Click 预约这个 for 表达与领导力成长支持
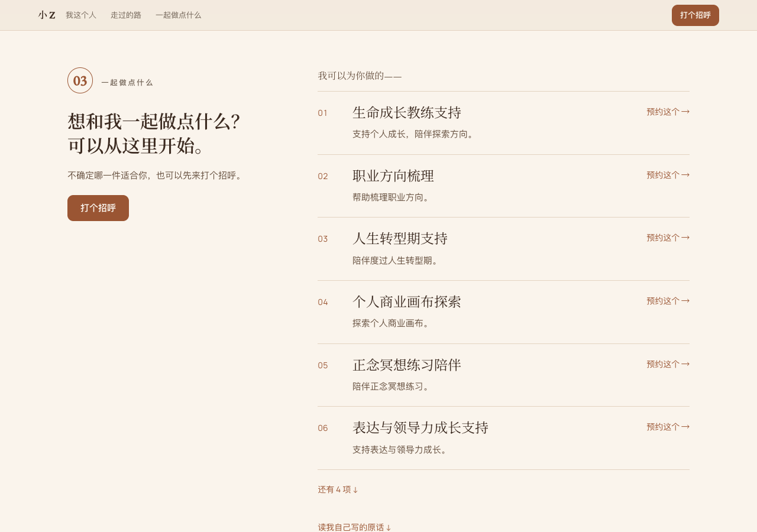This screenshot has width=757, height=532. [668, 427]
